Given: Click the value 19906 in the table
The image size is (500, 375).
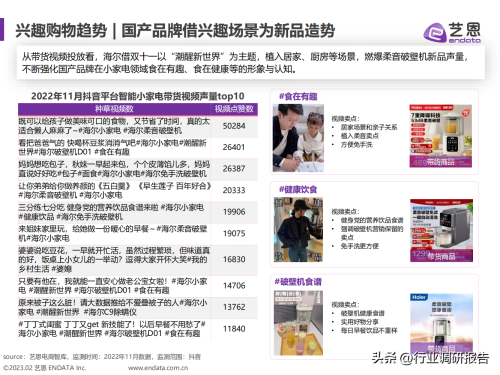Looking at the screenshot, I should coord(234,212).
